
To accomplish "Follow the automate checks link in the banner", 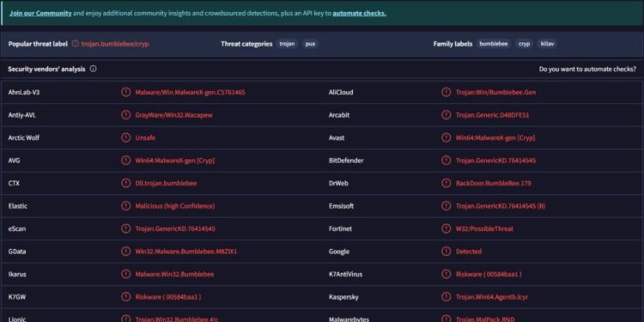I will tap(360, 13).
